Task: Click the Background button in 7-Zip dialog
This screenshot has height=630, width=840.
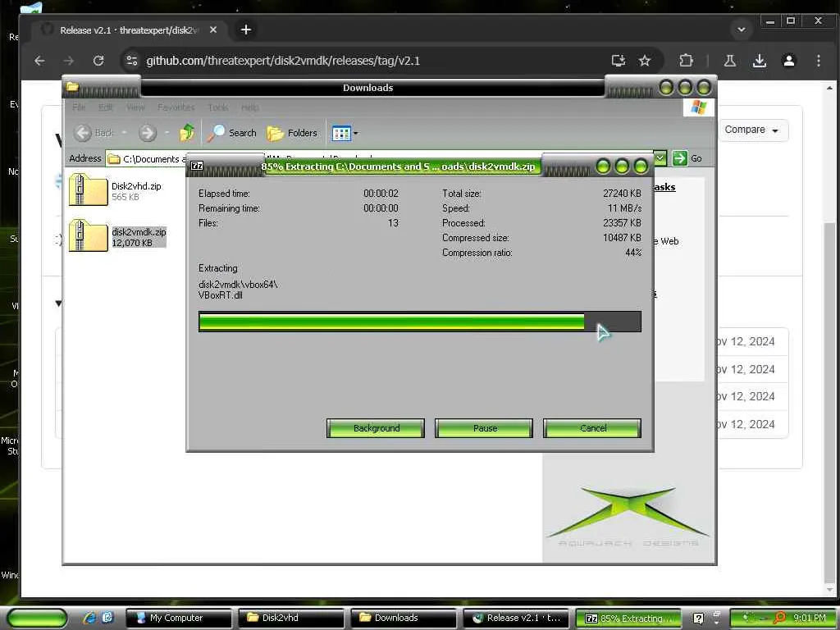Action: pyautogui.click(x=376, y=428)
